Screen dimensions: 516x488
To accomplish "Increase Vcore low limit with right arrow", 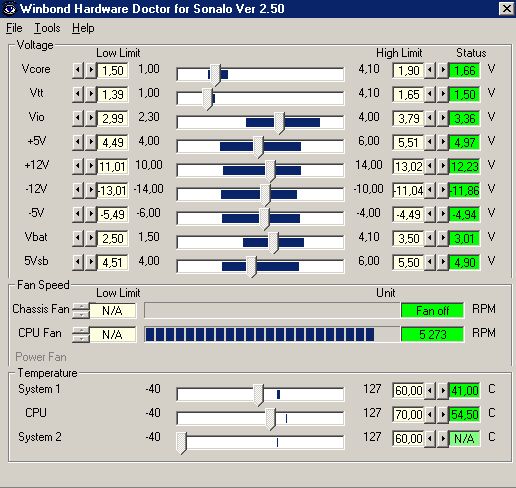I will click(x=91, y=70).
